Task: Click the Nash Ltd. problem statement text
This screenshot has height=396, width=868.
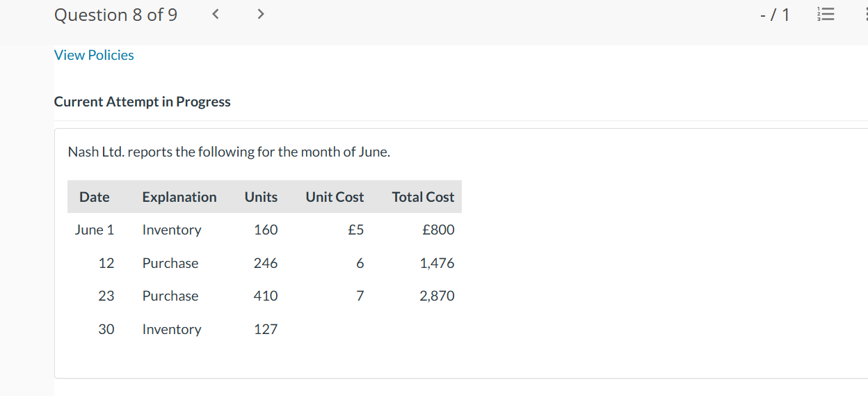Action: point(229,152)
